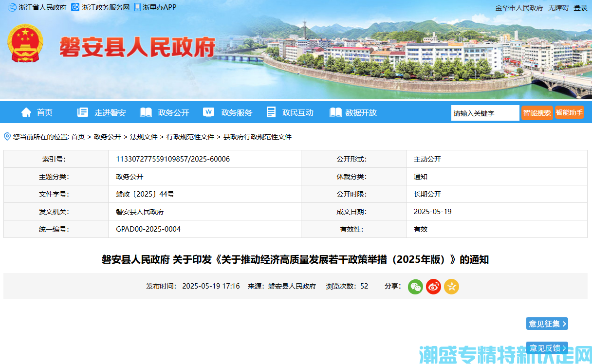Click the 法规文件 breadcrumb link
This screenshot has width=592, height=364.
tap(144, 137)
